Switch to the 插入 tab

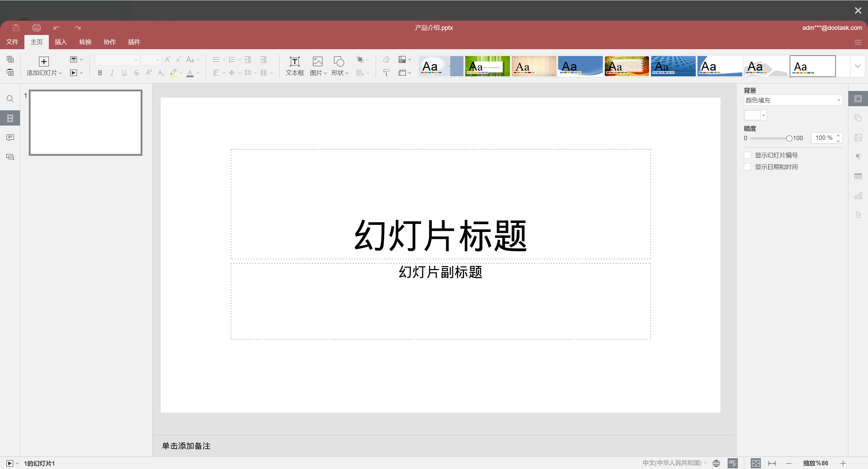click(x=61, y=42)
